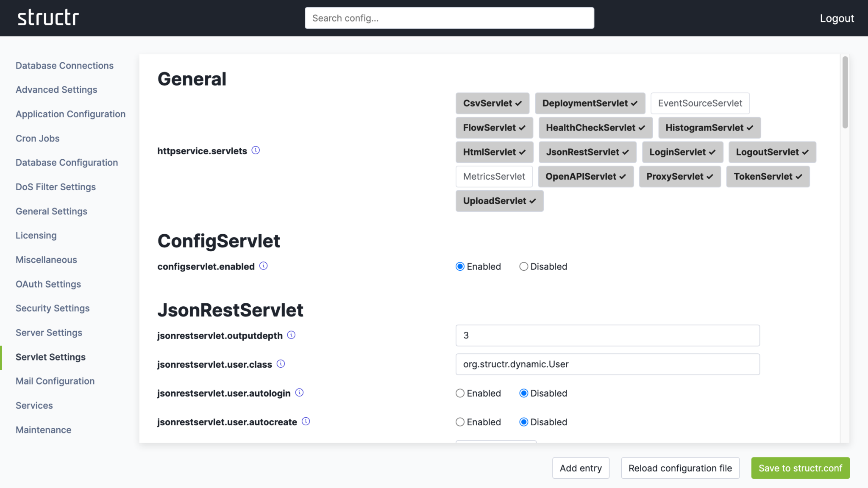This screenshot has width=868, height=488.
Task: Toggle the ProxyServlet chip
Action: [680, 177]
